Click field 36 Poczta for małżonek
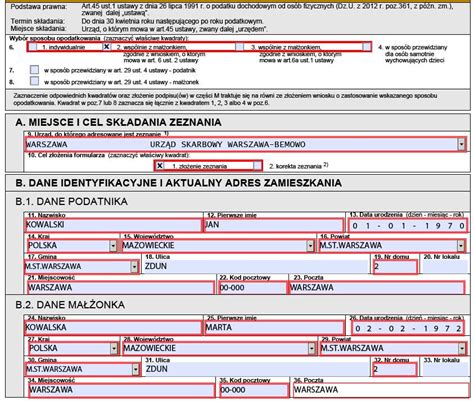This screenshot has width=474, height=401. pos(381,390)
